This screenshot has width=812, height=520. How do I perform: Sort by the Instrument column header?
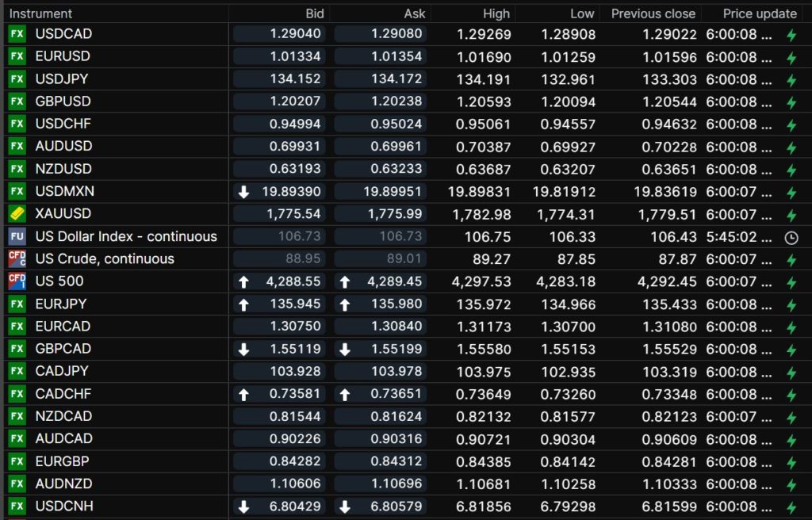point(40,13)
